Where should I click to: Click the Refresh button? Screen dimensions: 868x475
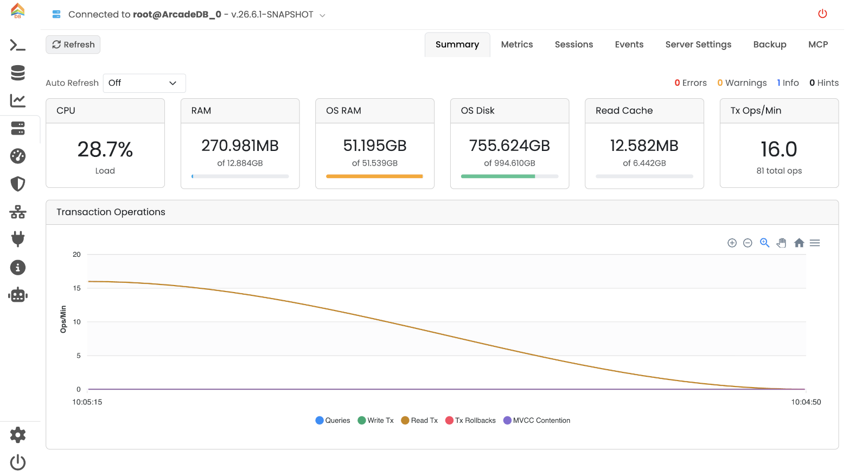click(73, 45)
